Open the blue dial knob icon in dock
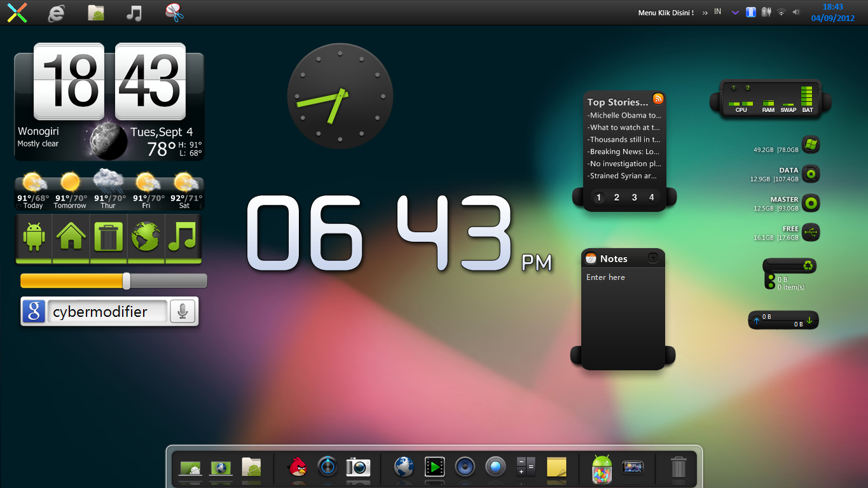The width and height of the screenshot is (868, 488). 327,467
